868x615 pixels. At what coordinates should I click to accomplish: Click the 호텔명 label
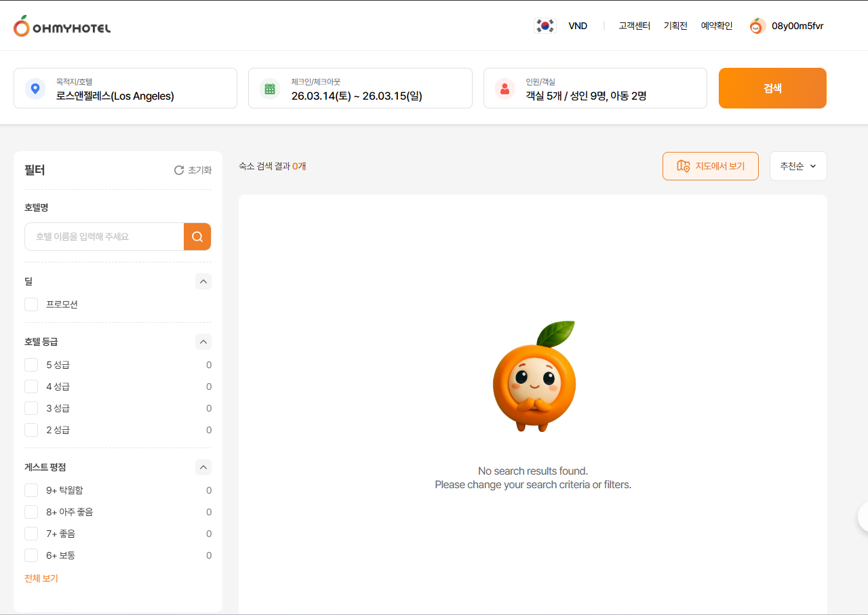coord(37,207)
